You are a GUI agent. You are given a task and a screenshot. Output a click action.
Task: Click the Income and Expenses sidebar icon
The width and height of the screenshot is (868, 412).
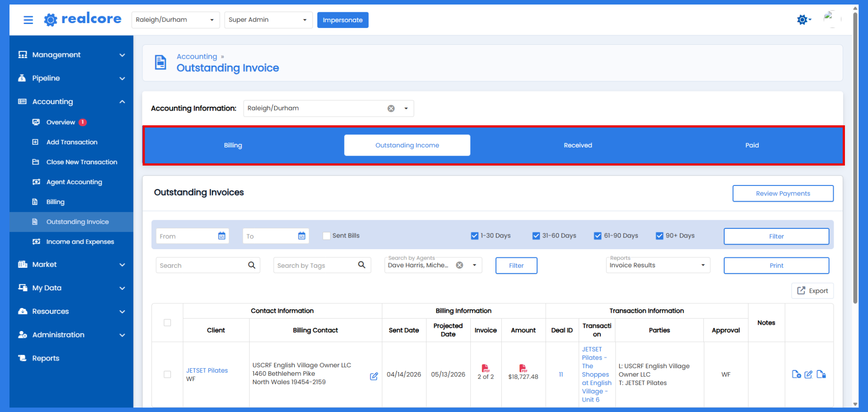coord(36,242)
